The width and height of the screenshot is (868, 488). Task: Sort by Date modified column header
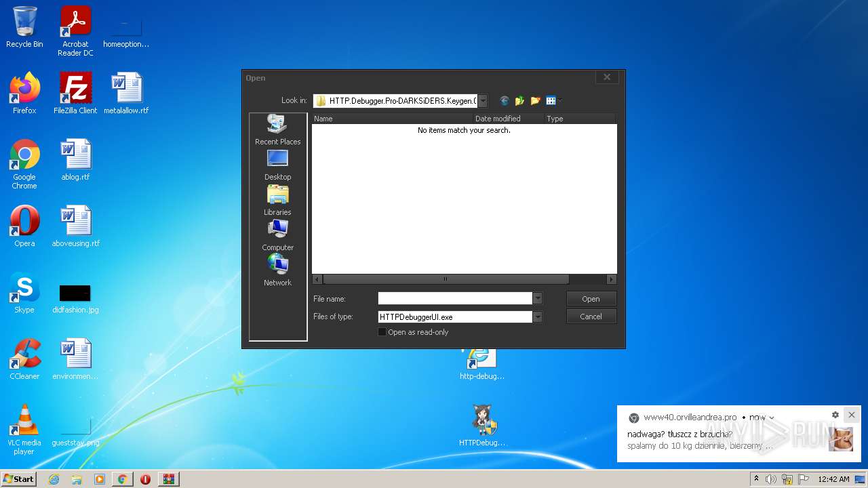509,119
